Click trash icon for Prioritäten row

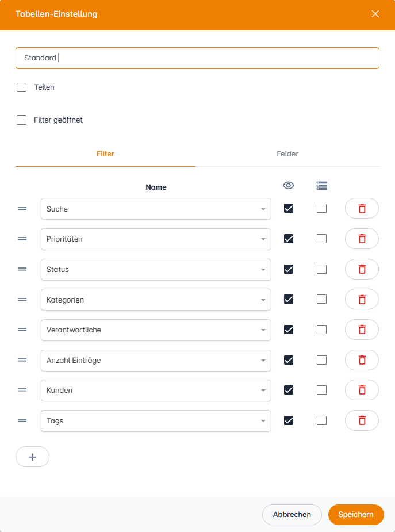(362, 239)
